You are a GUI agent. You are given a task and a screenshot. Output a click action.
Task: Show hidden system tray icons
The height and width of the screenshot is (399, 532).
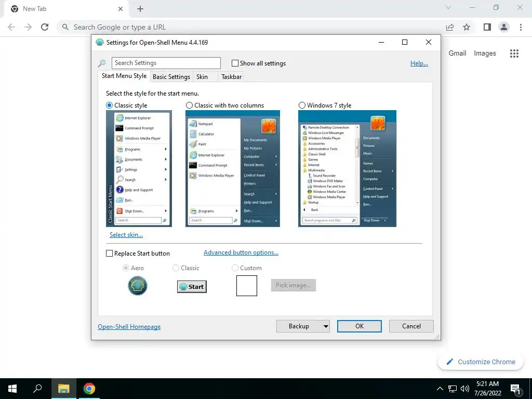pos(440,389)
